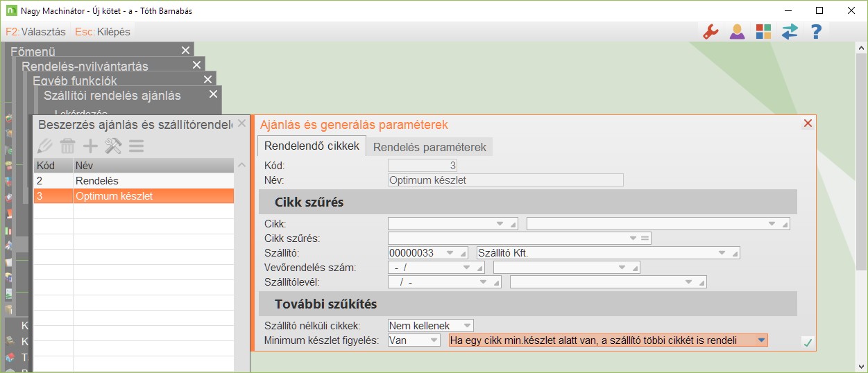
Task: Select the Optimum készlet list row
Action: 133,196
